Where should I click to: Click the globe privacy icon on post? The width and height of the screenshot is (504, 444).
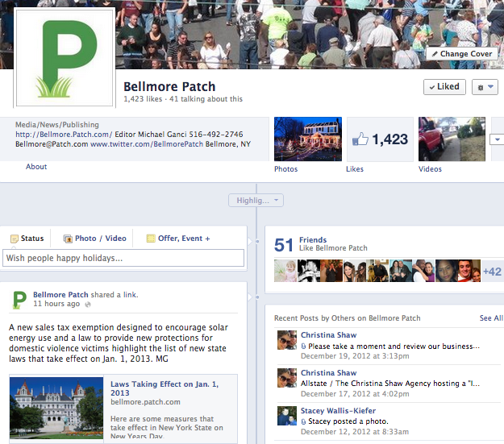tap(89, 305)
